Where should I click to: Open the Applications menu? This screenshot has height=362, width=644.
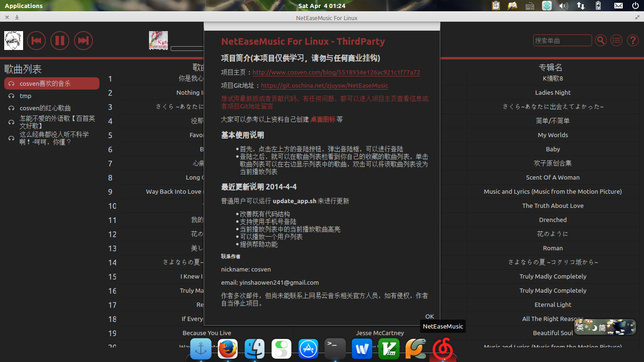pyautogui.click(x=24, y=6)
